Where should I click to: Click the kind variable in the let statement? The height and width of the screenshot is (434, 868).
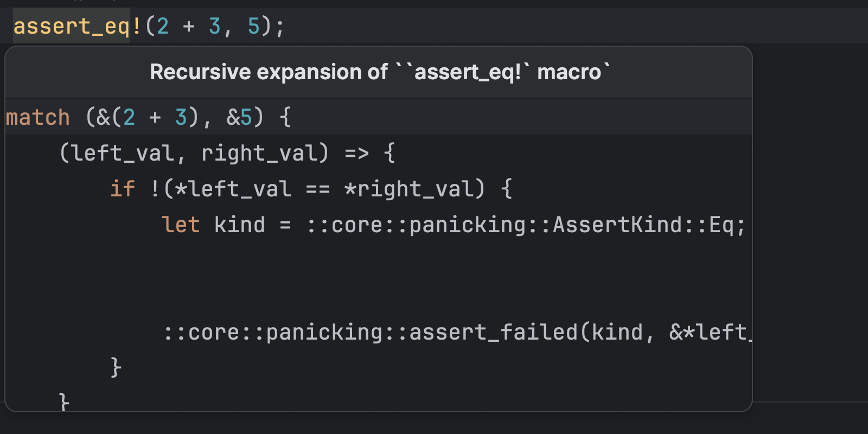pos(240,225)
